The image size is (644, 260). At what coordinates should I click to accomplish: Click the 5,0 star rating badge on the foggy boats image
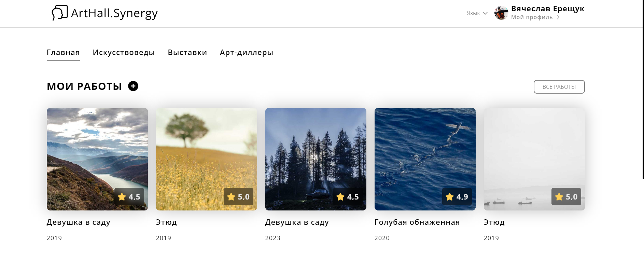tap(566, 197)
